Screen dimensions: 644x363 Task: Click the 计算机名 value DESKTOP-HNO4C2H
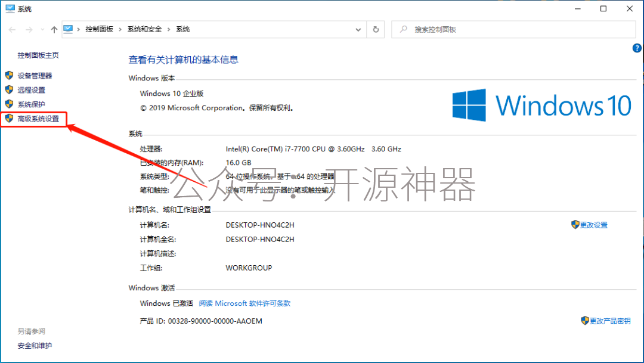[260, 225]
